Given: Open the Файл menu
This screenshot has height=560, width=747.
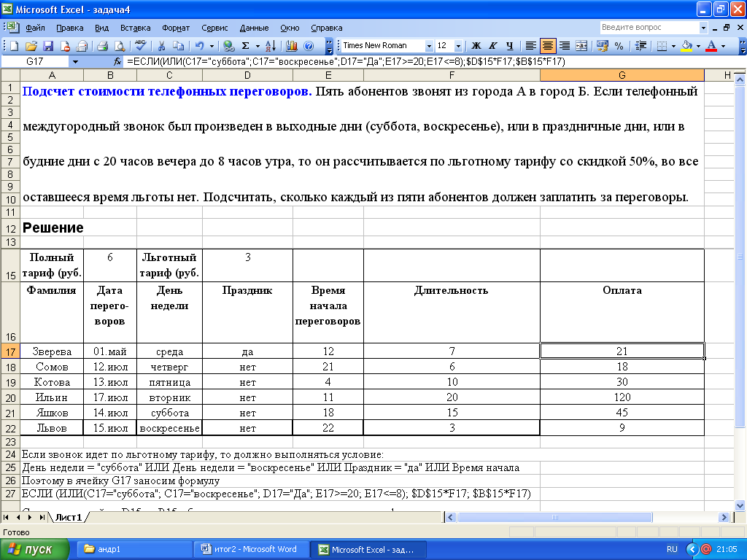Looking at the screenshot, I should (35, 28).
